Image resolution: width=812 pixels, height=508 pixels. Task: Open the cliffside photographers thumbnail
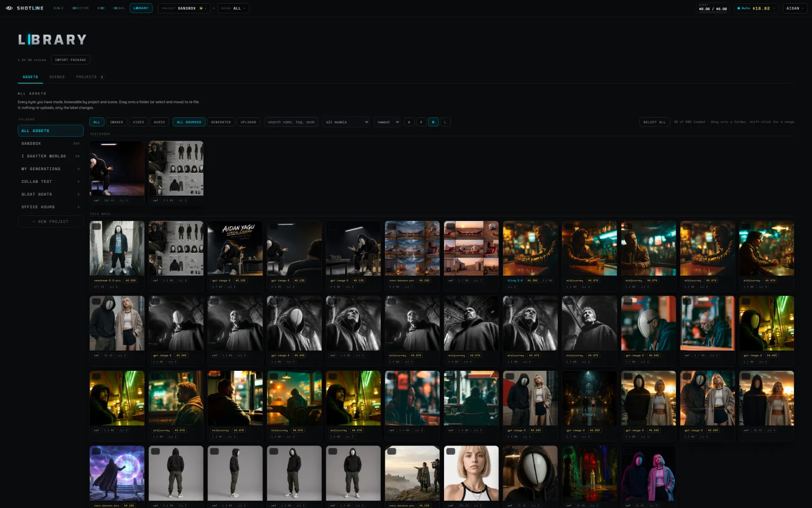412,473
